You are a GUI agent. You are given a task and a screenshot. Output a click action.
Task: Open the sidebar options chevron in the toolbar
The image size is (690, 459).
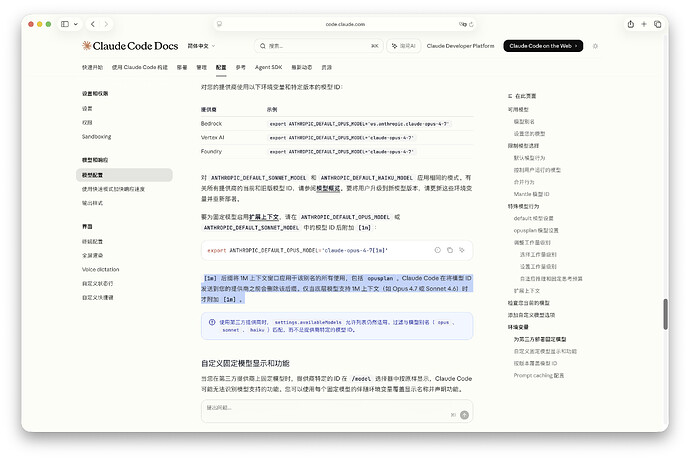tap(76, 24)
